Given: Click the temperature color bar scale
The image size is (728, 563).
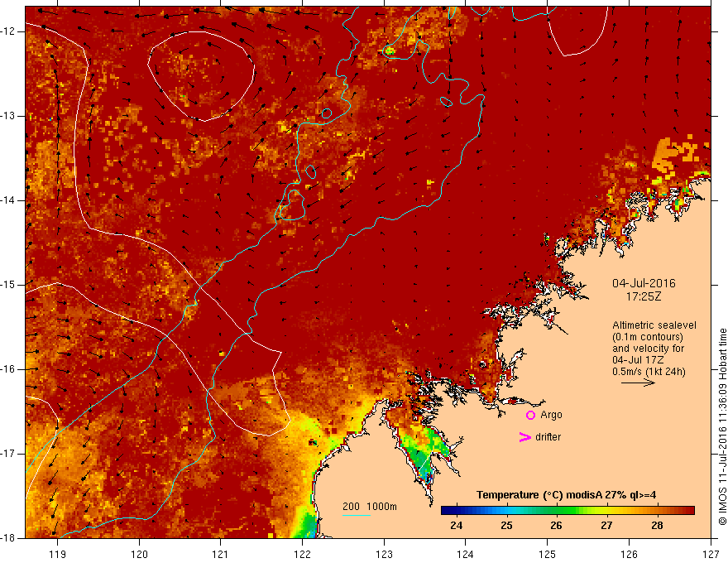Looking at the screenshot, I should tap(568, 511).
